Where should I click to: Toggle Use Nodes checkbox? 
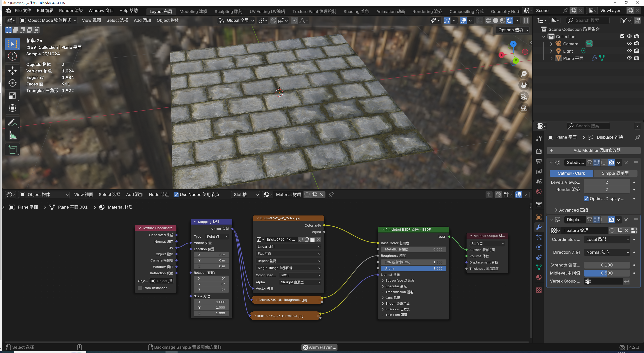[176, 195]
